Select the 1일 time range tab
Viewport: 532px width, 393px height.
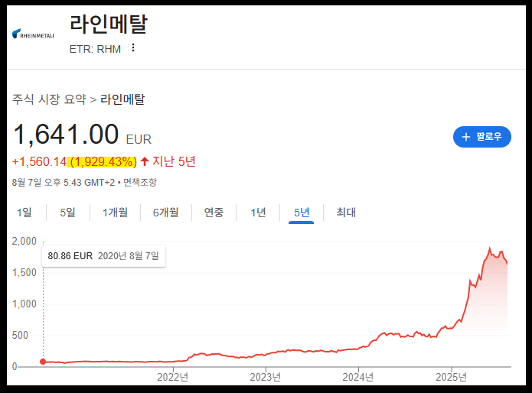pyautogui.click(x=24, y=213)
